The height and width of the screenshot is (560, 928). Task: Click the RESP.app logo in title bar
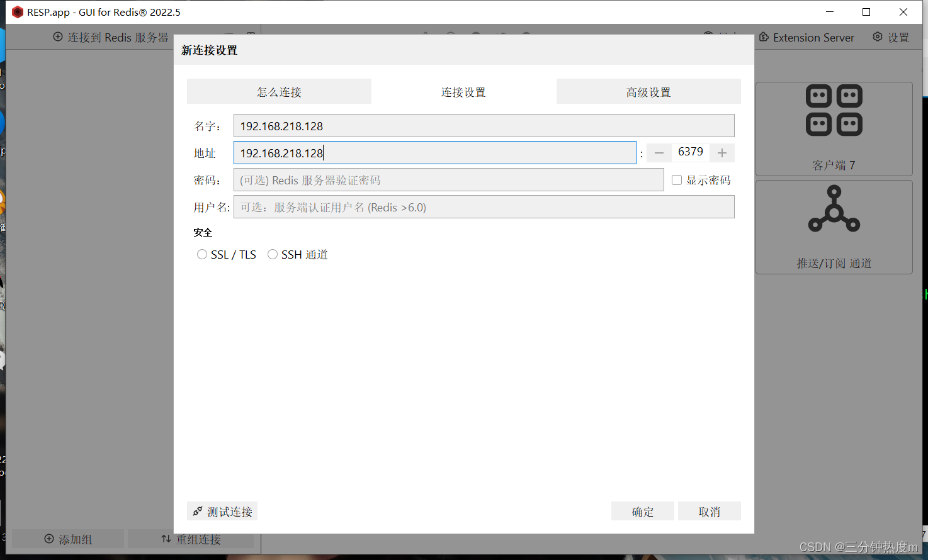click(x=18, y=12)
